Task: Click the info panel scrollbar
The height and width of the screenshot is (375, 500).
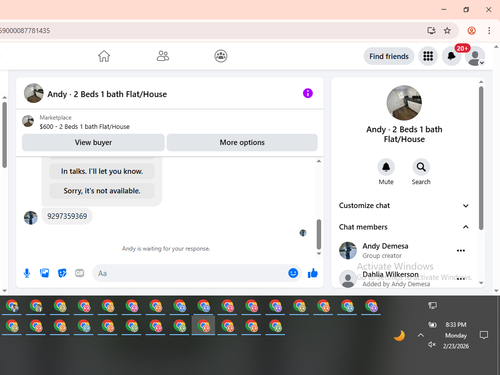Action: pos(481,158)
